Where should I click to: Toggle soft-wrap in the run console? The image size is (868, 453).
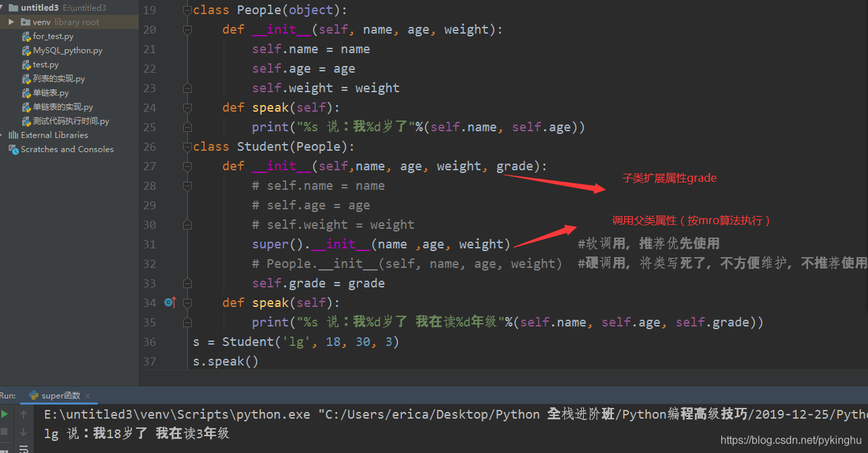click(x=24, y=450)
